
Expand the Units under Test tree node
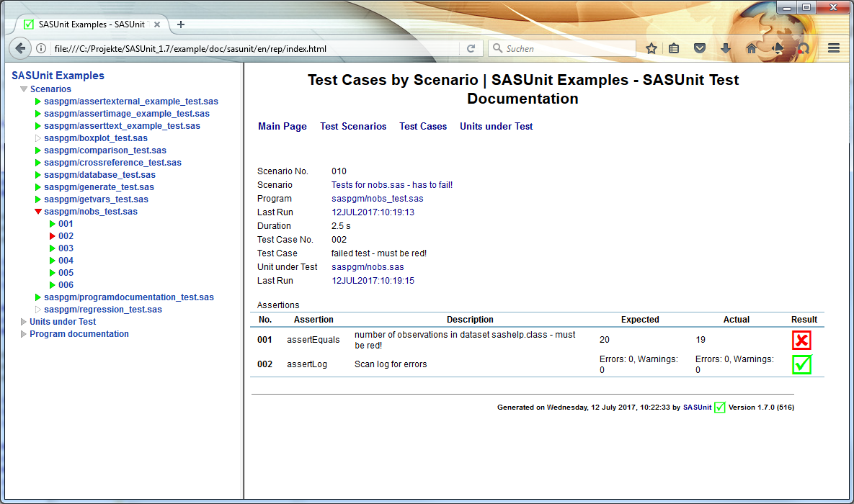coord(23,322)
